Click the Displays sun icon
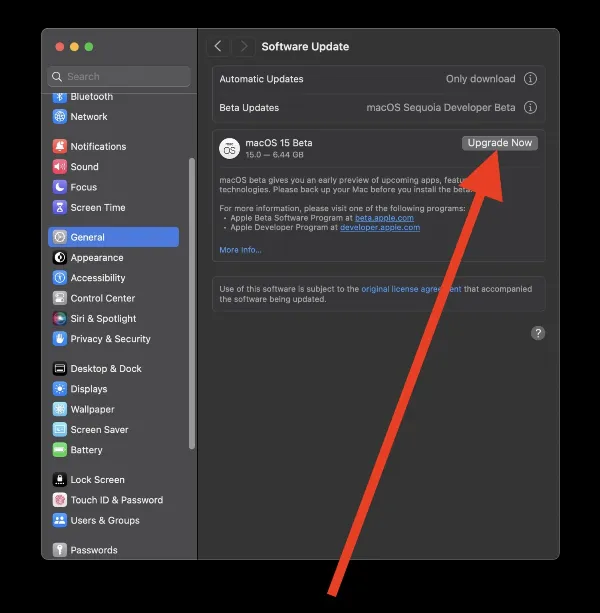This screenshot has width=600, height=613. pyautogui.click(x=60, y=389)
